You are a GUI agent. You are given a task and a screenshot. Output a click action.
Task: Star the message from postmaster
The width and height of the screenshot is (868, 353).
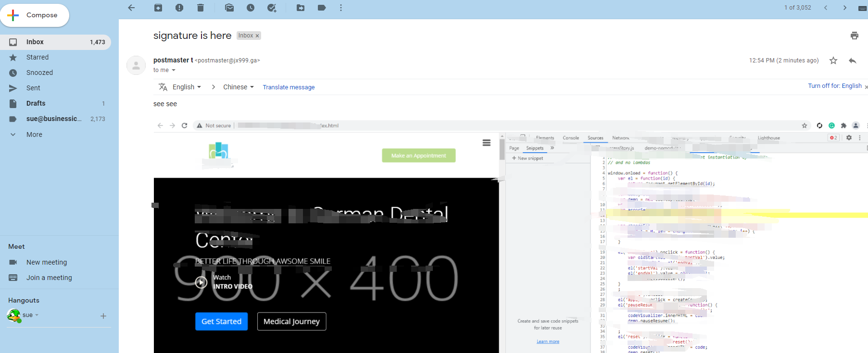tap(833, 61)
